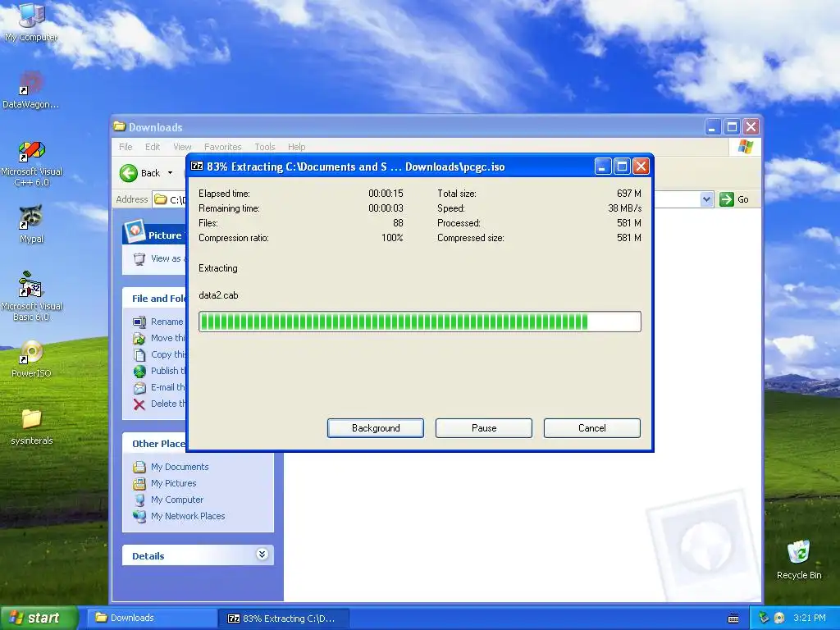Click the Windows flag logo in Downloads
840x630 pixels.
tap(745, 147)
